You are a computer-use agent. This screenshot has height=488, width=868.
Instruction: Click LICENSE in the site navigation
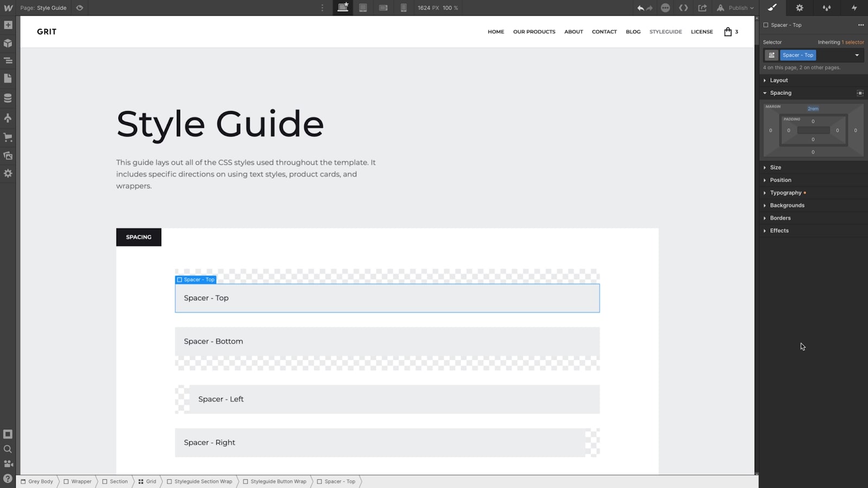tap(702, 32)
